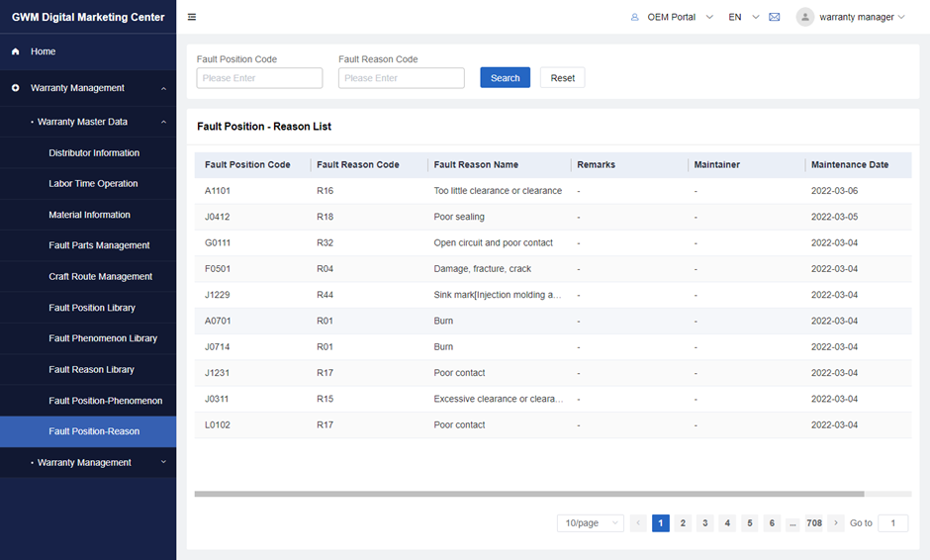Click cell A0701
The image size is (930, 560).
click(218, 321)
